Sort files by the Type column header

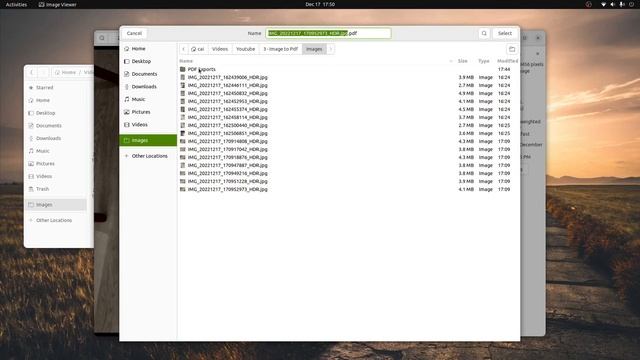click(x=484, y=61)
